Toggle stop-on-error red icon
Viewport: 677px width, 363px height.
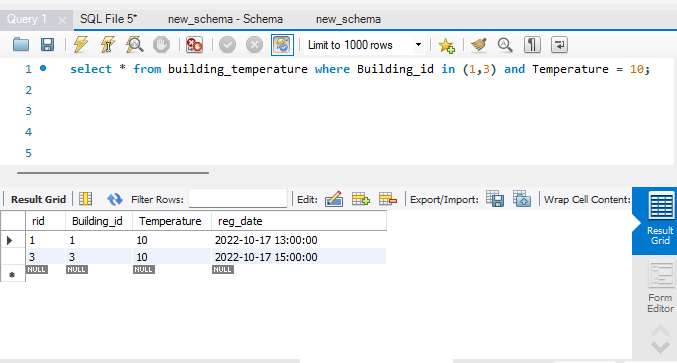click(194, 44)
